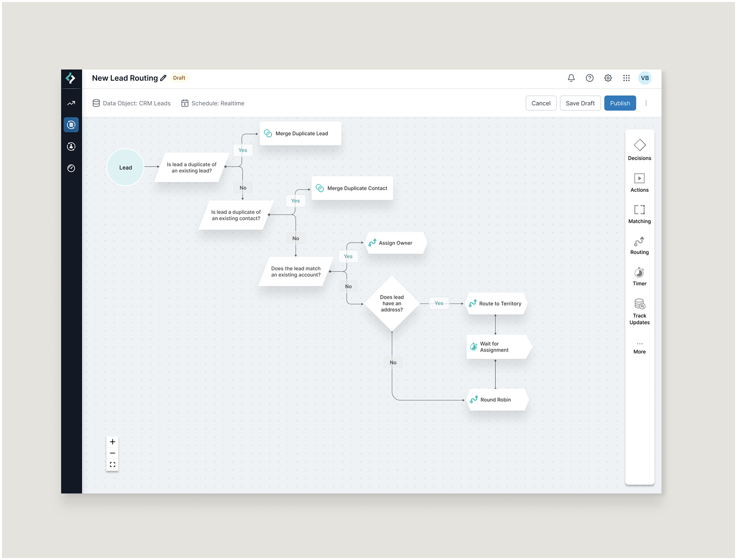Select the highlighted workflow icon in sidebar
The height and width of the screenshot is (560, 737).
tap(71, 125)
